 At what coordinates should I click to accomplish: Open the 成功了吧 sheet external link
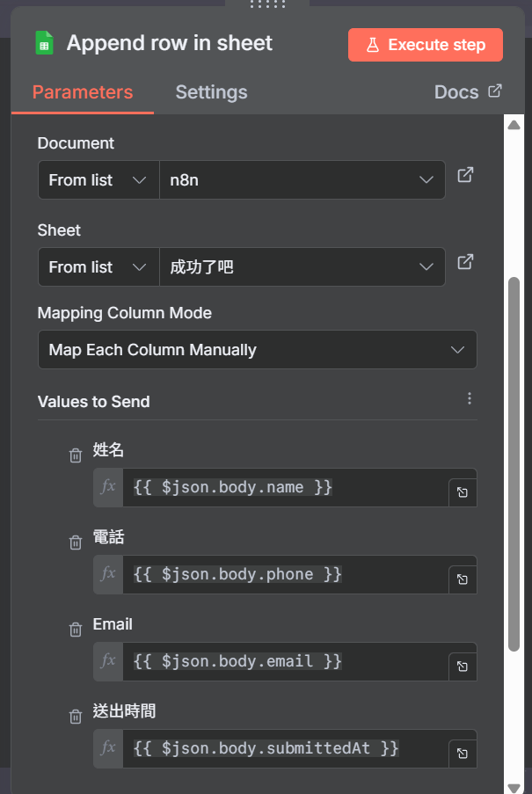click(x=465, y=262)
